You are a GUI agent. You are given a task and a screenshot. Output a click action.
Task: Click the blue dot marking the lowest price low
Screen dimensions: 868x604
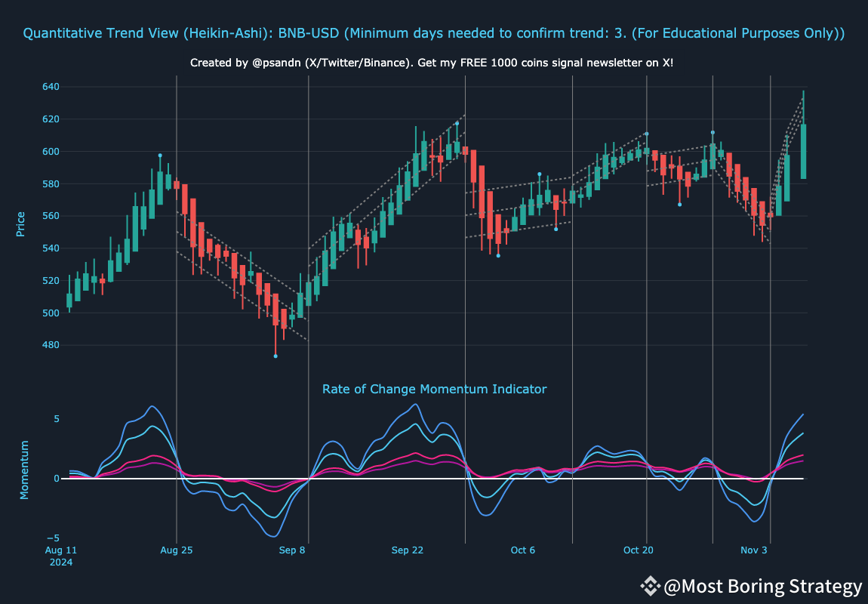point(275,356)
